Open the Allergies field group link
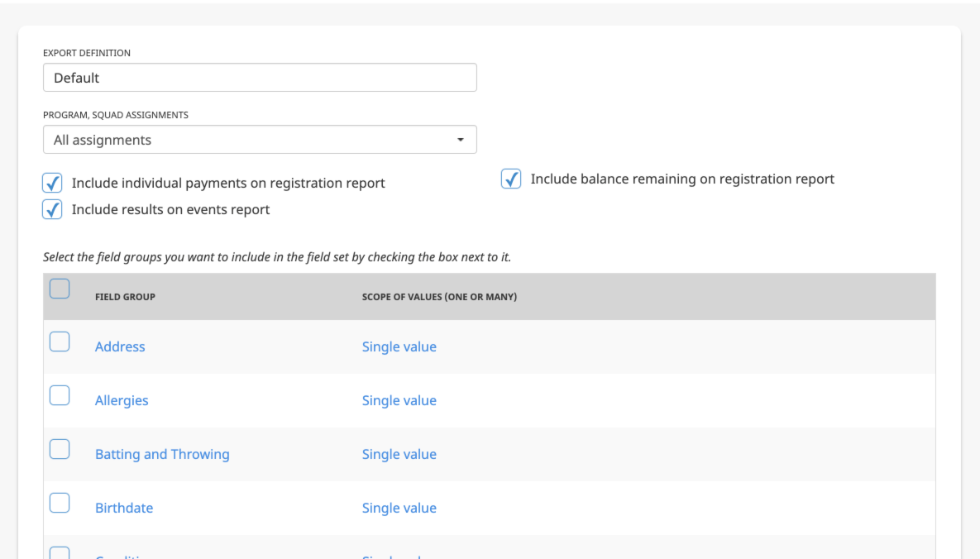980x559 pixels. pyautogui.click(x=122, y=400)
